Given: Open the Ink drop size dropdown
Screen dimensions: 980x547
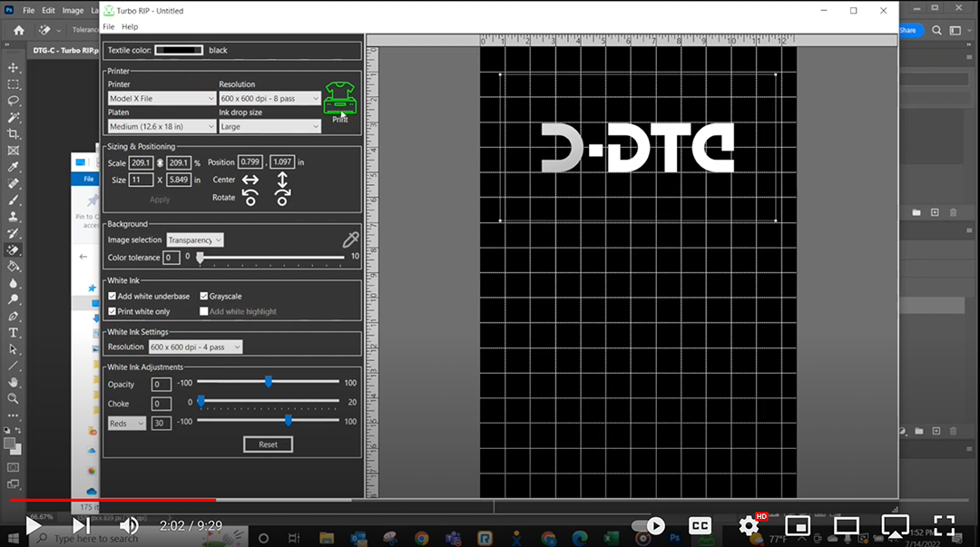Looking at the screenshot, I should click(x=269, y=127).
